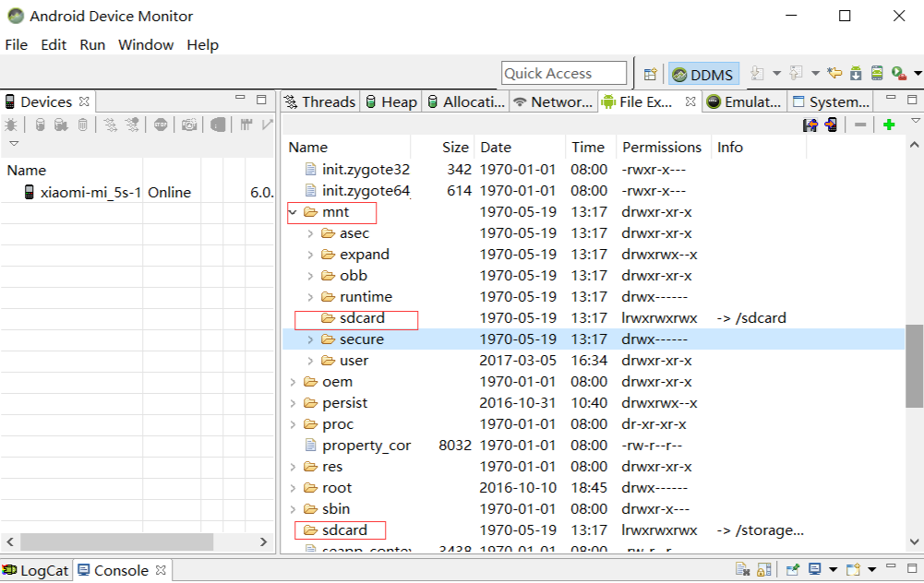This screenshot has width=924, height=583.
Task: Collapse the mnt directory
Action: click(294, 211)
